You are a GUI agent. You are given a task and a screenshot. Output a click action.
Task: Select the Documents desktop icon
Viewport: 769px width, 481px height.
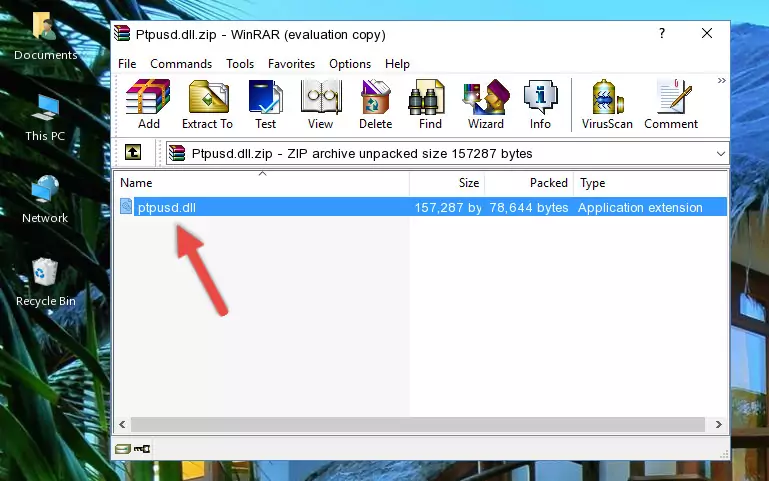pyautogui.click(x=45, y=36)
